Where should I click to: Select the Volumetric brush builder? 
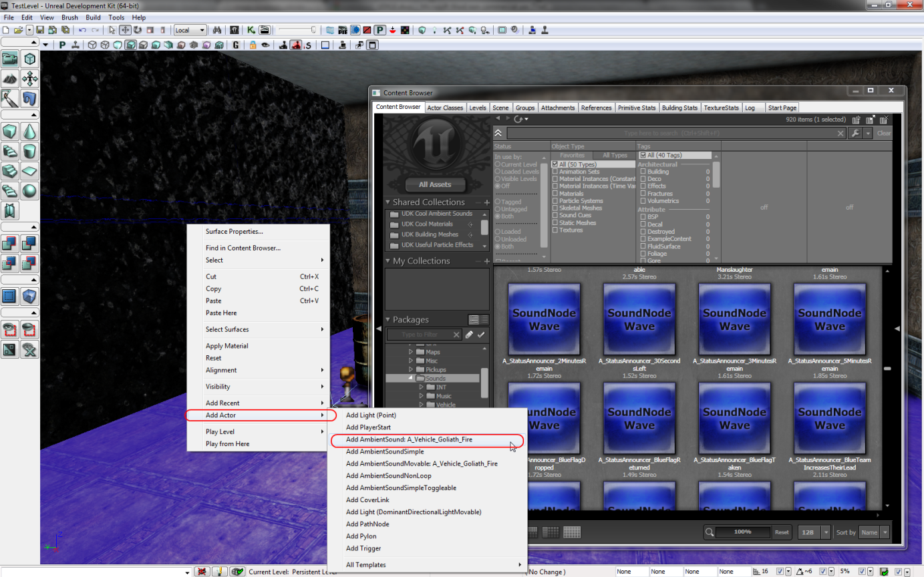tap(10, 211)
